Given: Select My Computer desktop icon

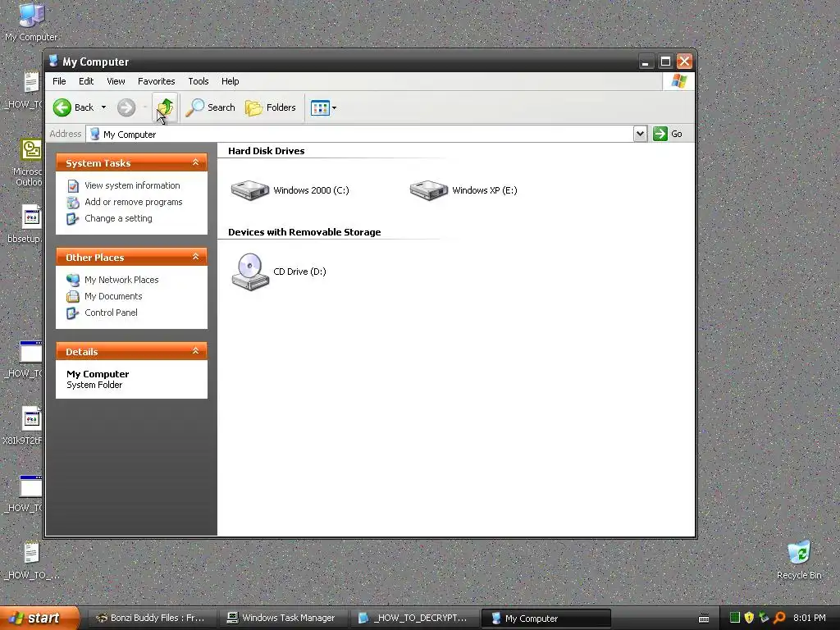Looking at the screenshot, I should (x=31, y=21).
